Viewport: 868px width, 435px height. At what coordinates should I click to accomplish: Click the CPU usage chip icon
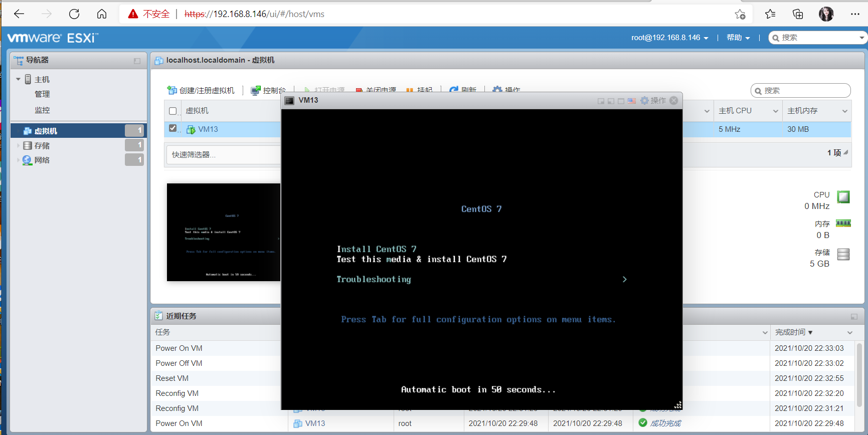(843, 197)
